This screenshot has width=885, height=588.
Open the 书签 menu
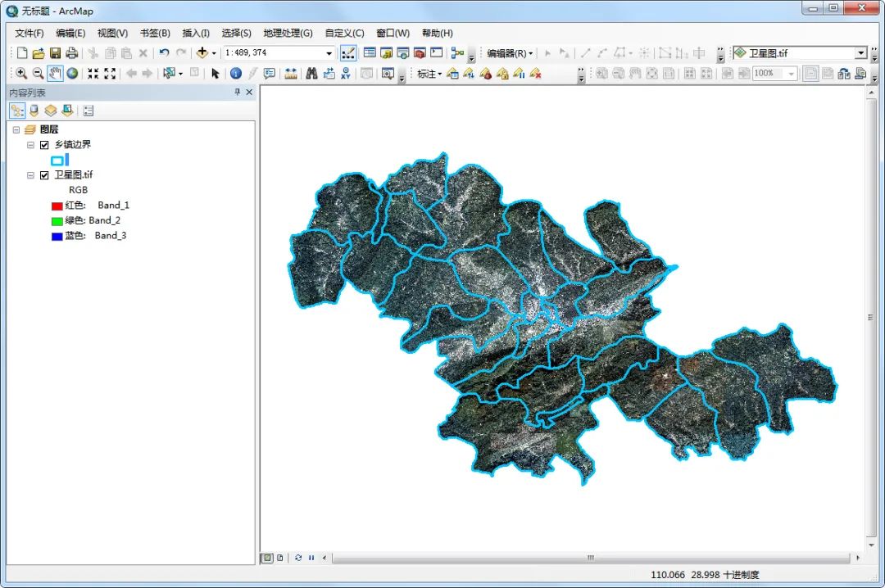pos(156,33)
